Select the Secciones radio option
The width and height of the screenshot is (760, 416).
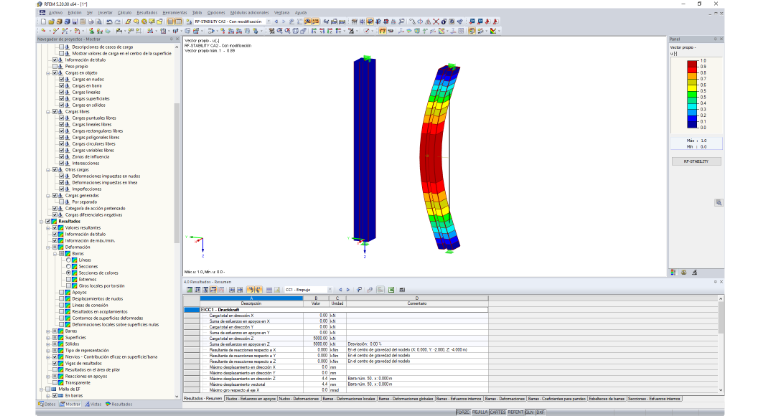pyautogui.click(x=68, y=266)
